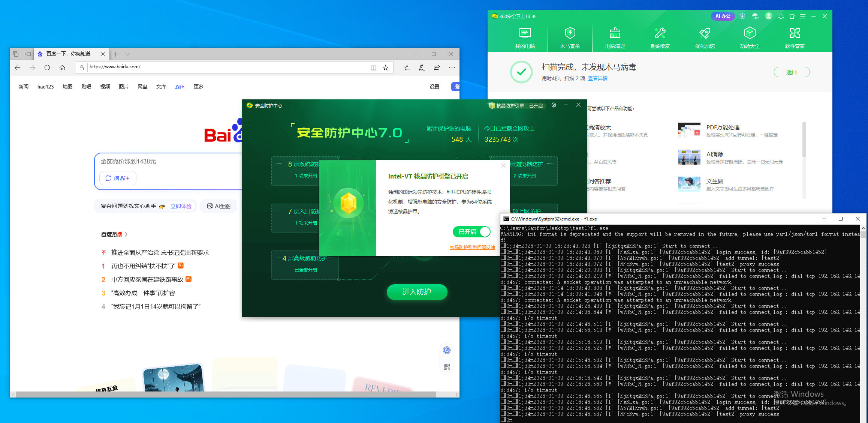Expand the browser tab list chevron

coord(127,54)
